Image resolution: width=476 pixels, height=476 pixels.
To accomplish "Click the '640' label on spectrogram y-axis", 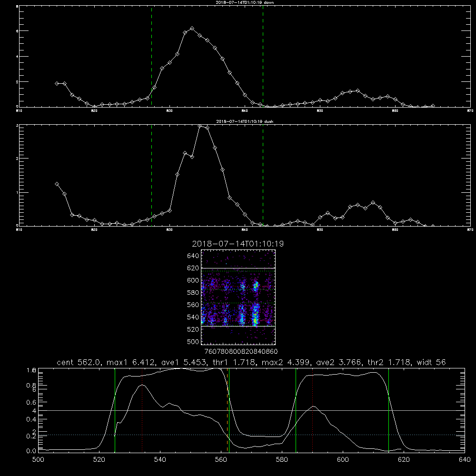I will coord(193,256).
